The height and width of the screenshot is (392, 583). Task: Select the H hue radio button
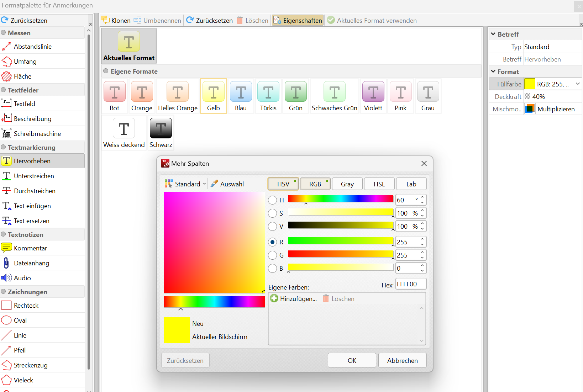pyautogui.click(x=273, y=200)
